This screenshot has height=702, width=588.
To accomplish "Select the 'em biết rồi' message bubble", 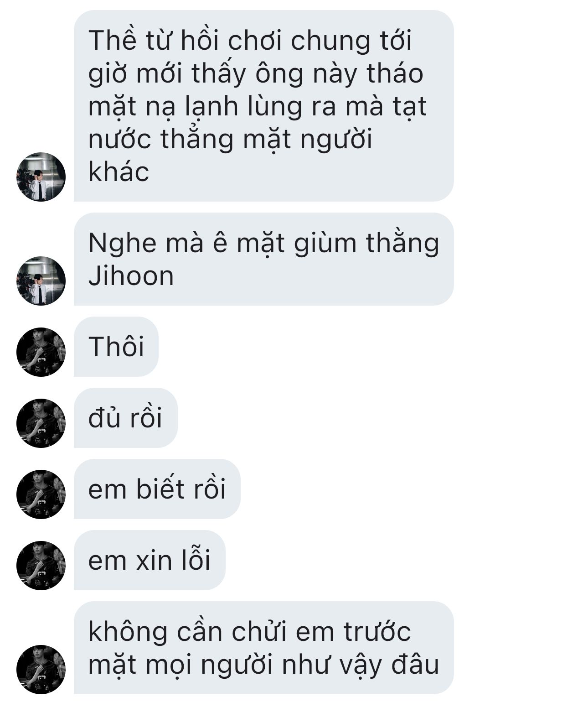I will (157, 489).
